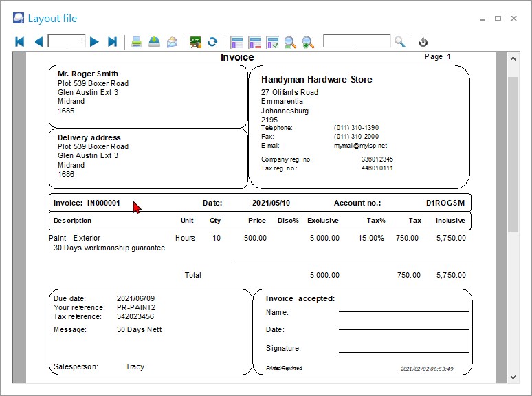This screenshot has width=532, height=396.
Task: Jump to the last page
Action: coord(113,42)
